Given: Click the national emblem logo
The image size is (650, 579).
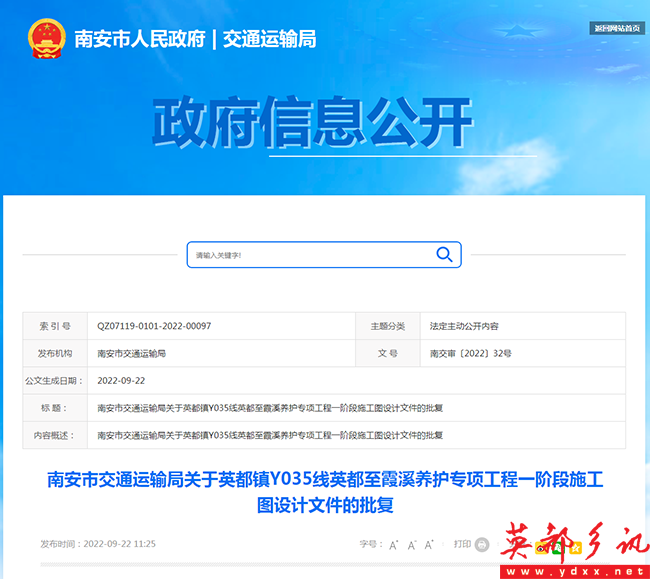Looking at the screenshot, I should (x=46, y=39).
